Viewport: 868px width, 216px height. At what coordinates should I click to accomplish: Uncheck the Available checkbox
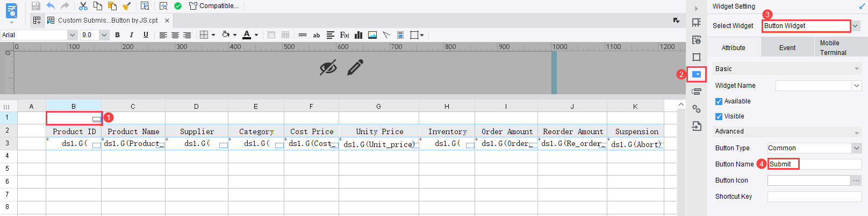click(x=719, y=101)
